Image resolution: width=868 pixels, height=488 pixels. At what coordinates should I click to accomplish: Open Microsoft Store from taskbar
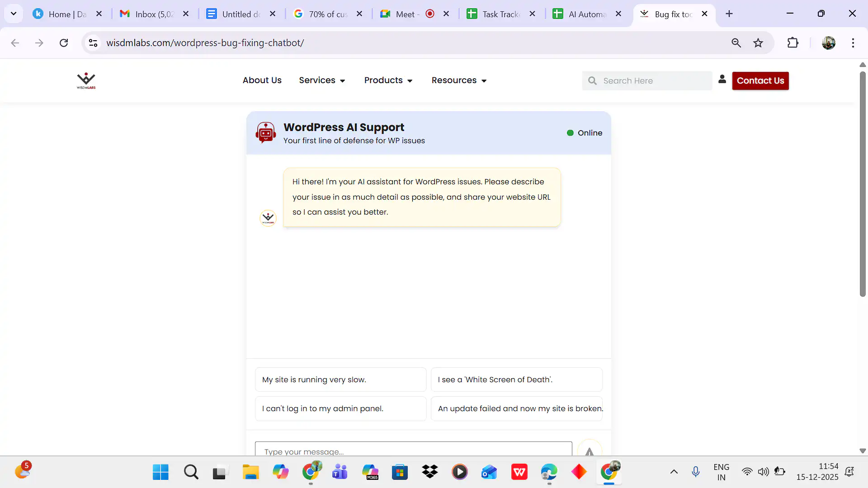[x=400, y=472]
